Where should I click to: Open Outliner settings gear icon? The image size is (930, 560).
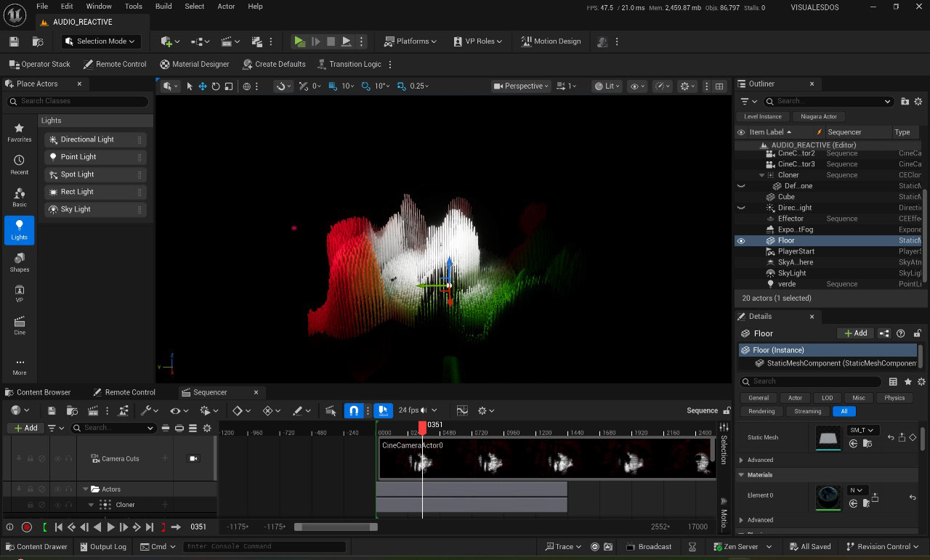click(x=918, y=102)
